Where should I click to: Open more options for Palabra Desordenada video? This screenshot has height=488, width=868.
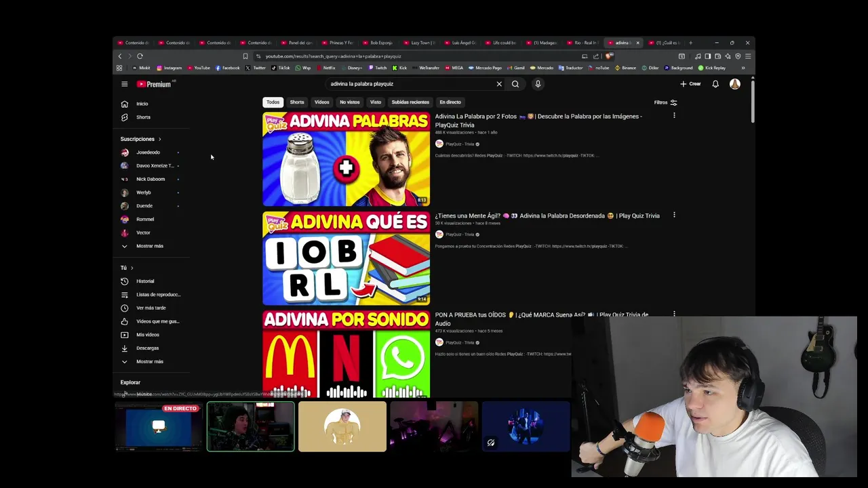(x=674, y=216)
